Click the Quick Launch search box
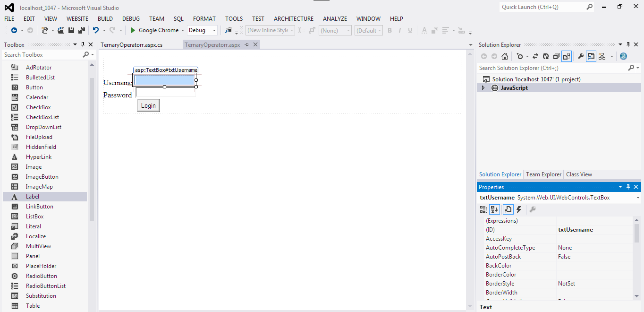 (x=543, y=7)
